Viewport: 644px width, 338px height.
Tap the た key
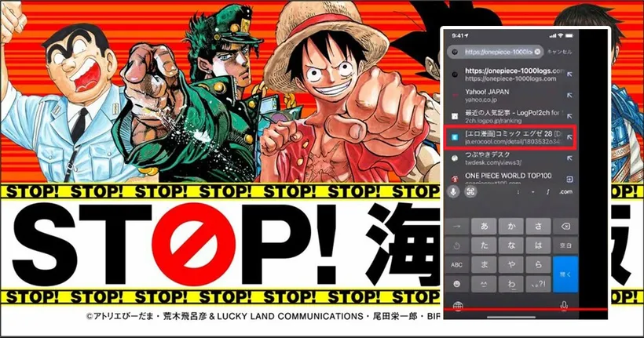[485, 245]
